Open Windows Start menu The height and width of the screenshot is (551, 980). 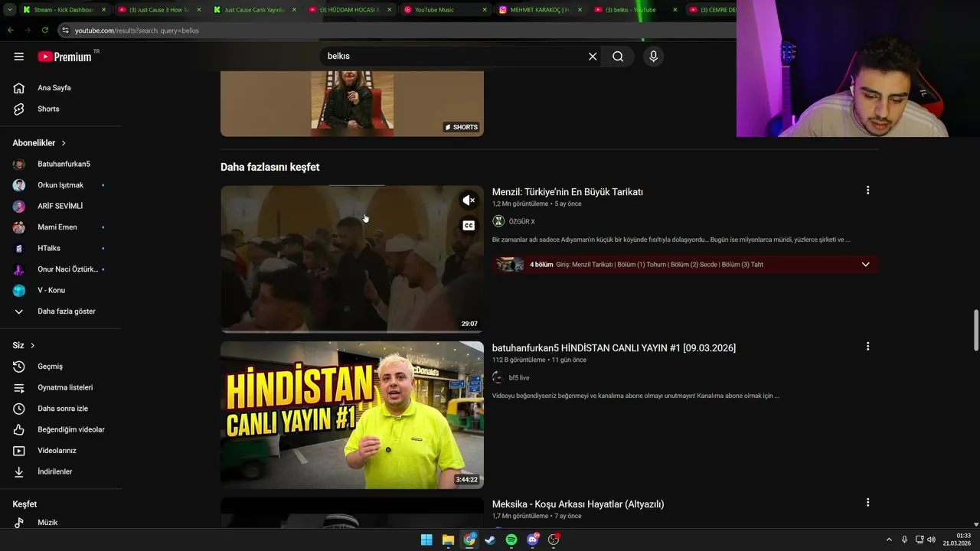(426, 540)
